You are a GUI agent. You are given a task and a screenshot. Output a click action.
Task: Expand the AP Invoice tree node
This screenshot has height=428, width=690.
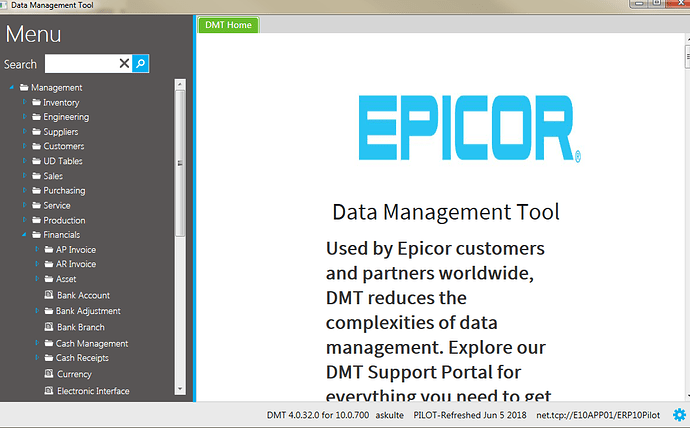point(37,249)
